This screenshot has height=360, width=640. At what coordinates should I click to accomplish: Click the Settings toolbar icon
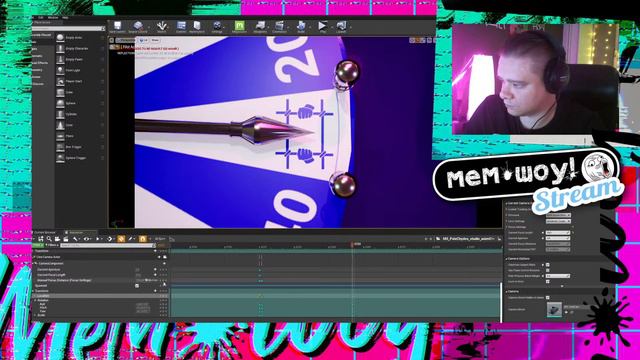click(x=217, y=27)
